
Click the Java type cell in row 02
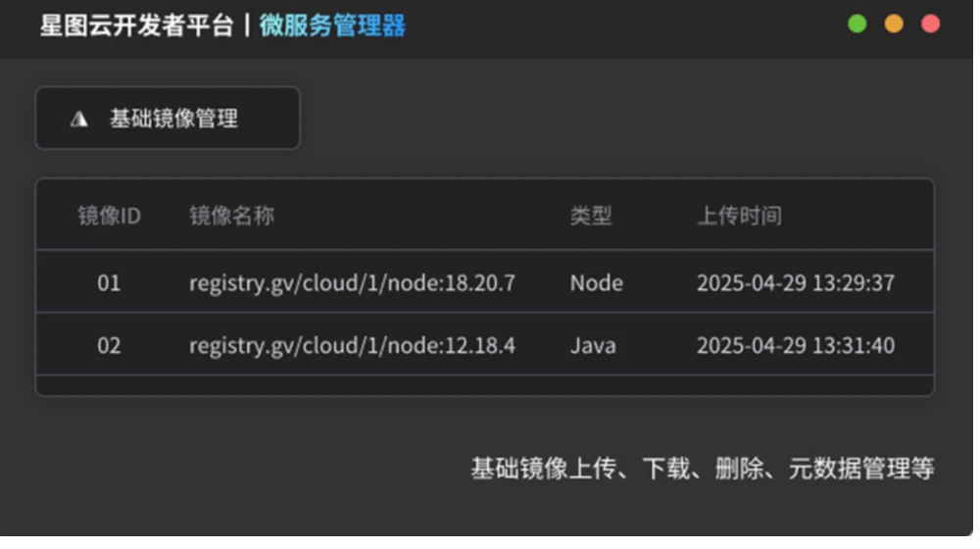(x=593, y=345)
